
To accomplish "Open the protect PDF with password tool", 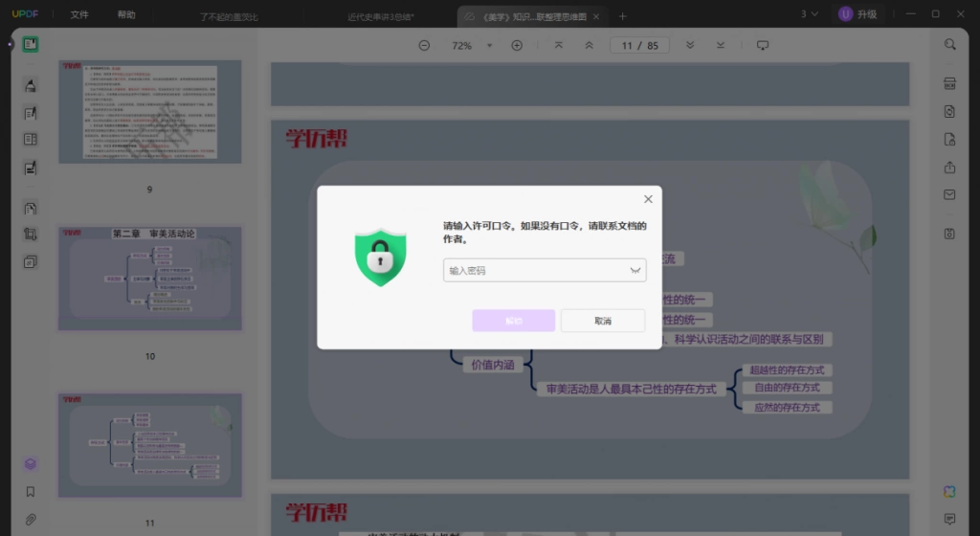I will [949, 140].
